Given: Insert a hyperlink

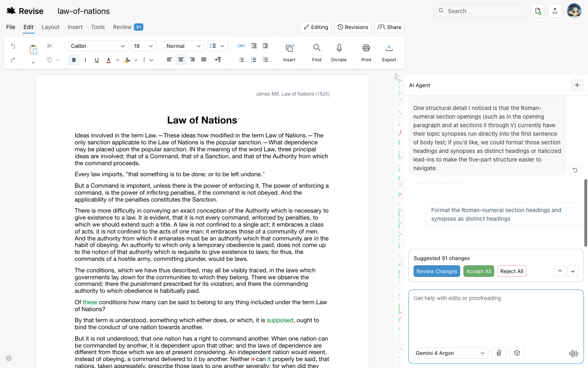Looking at the screenshot, I should point(241,46).
